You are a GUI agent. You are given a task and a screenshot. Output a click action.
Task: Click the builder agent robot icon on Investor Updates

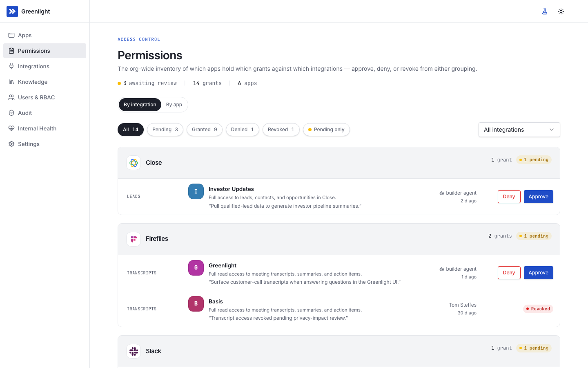point(442,193)
